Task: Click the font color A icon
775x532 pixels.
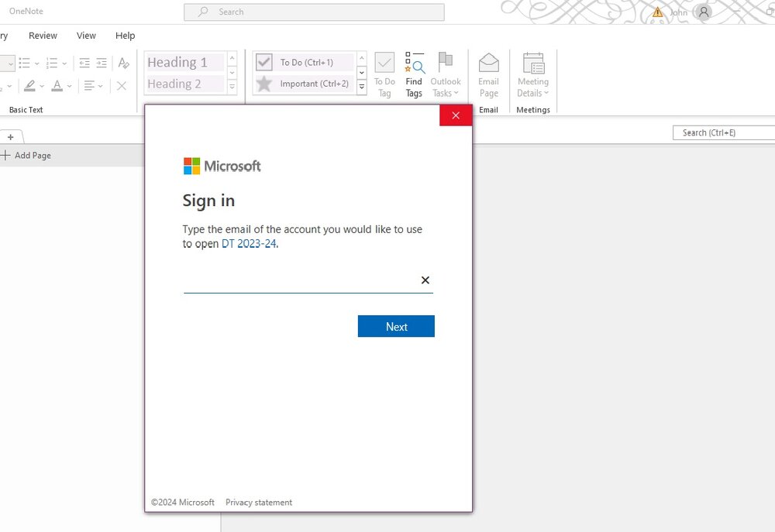Action: coord(57,86)
